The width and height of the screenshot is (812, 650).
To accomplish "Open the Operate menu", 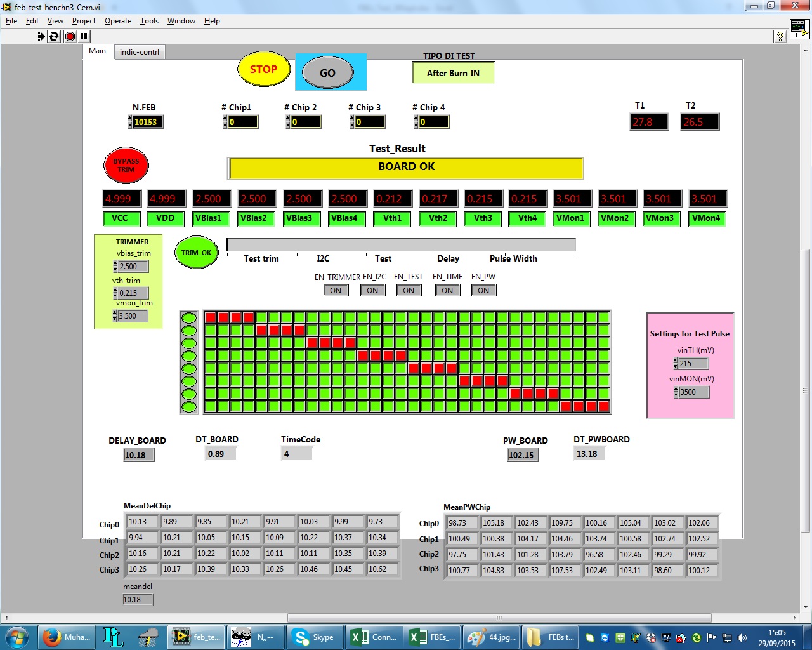I will [x=118, y=21].
